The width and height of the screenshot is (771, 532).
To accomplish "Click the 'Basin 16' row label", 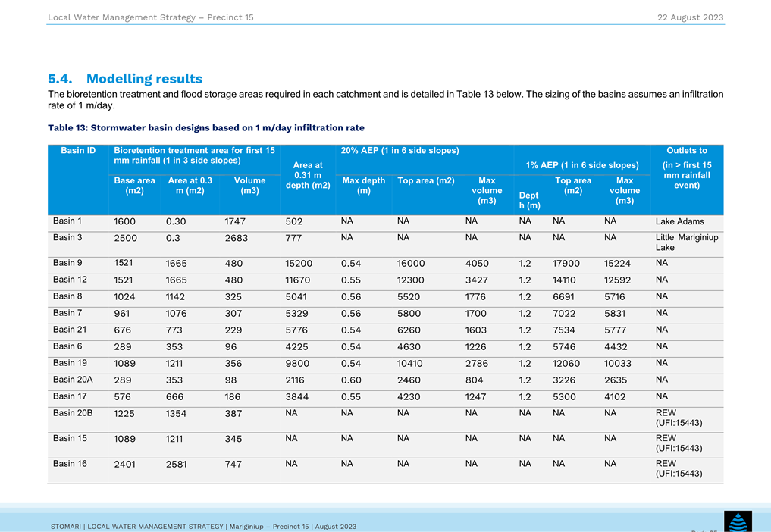I will click(70, 464).
